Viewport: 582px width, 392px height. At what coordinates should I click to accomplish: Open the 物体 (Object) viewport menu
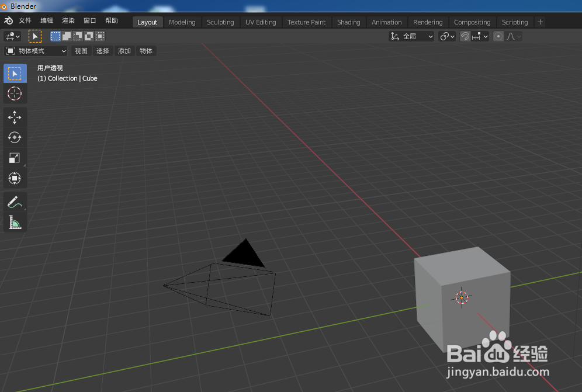coord(146,51)
